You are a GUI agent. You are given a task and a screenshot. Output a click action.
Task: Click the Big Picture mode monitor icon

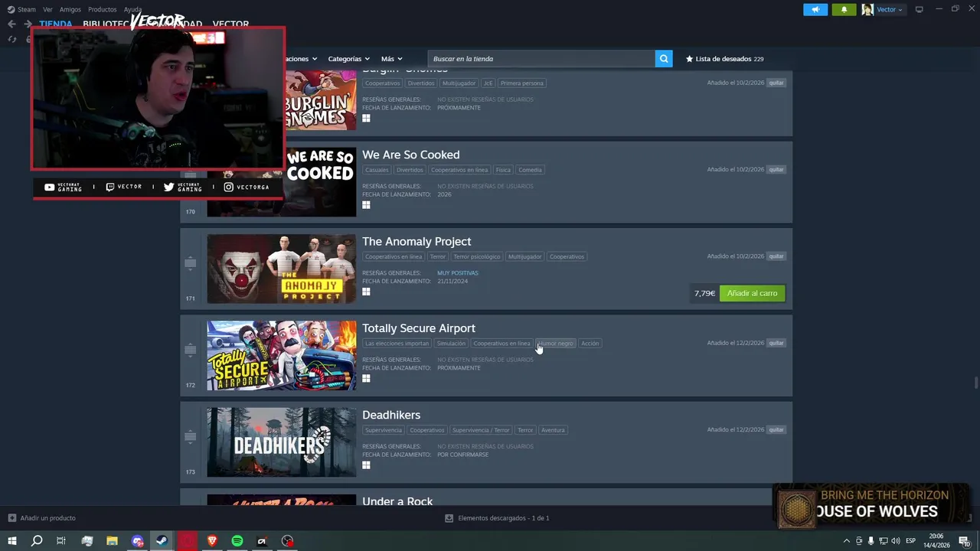[x=919, y=9]
